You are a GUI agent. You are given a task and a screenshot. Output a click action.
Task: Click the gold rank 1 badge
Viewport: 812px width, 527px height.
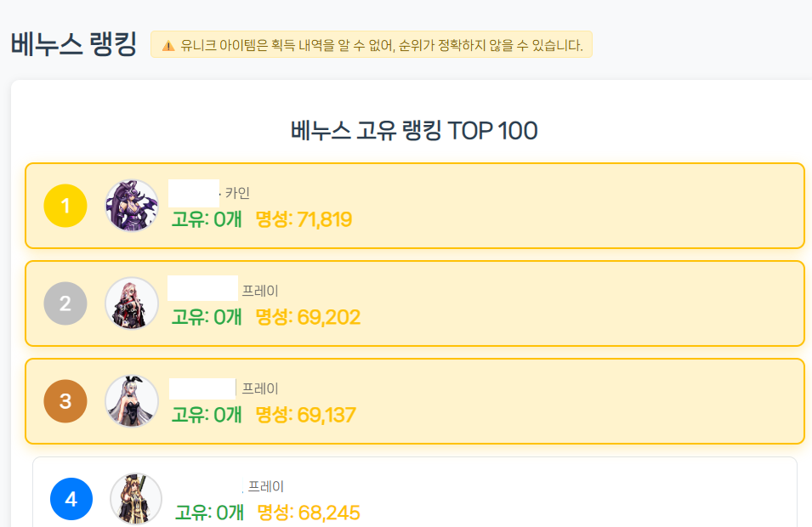point(65,206)
